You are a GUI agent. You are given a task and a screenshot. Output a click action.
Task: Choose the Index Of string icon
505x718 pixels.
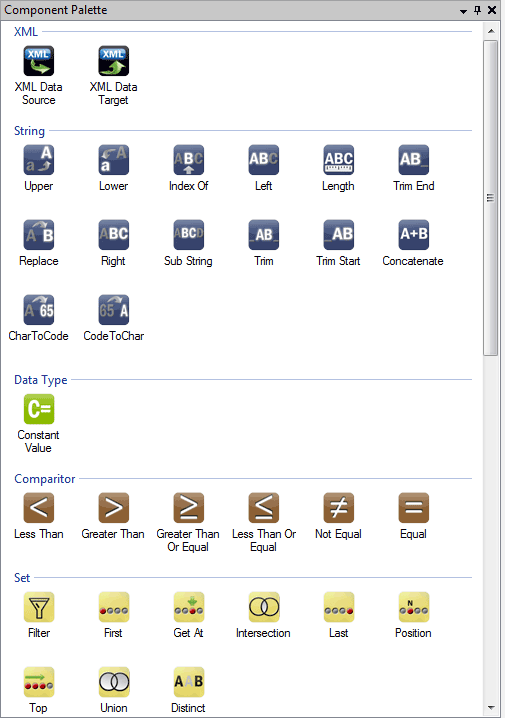coord(189,160)
